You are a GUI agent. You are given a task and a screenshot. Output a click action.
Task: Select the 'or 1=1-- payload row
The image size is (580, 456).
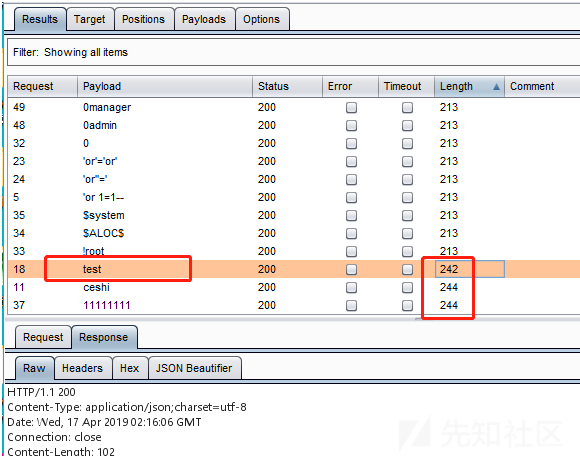coord(294,197)
